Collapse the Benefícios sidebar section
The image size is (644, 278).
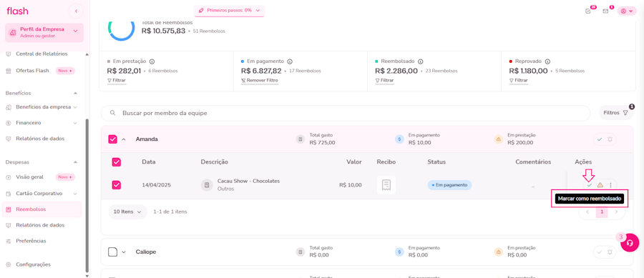tap(75, 93)
